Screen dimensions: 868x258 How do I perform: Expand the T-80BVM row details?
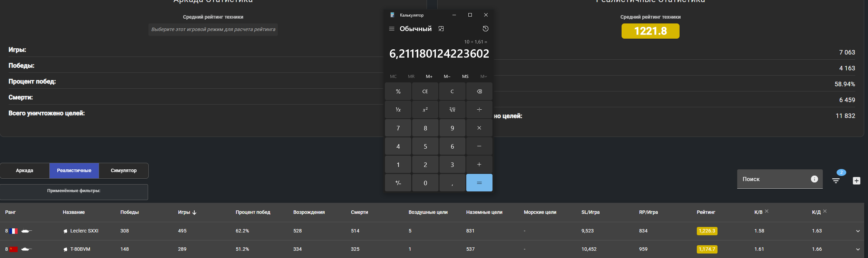pos(858,249)
